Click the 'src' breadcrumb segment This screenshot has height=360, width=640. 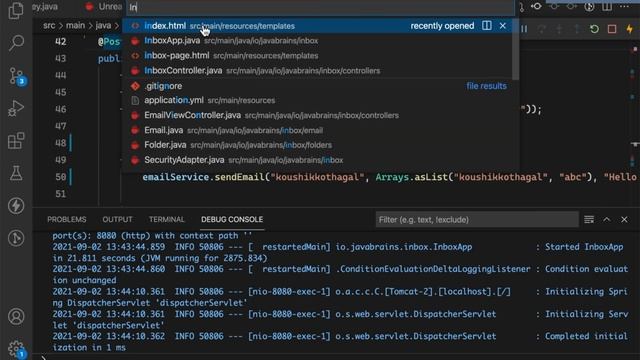(x=49, y=26)
